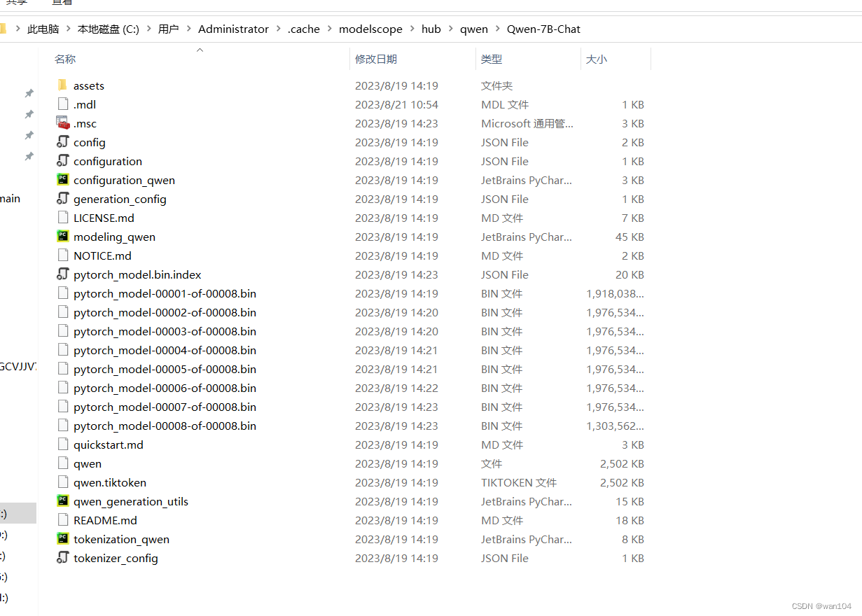Click TIKTOKEN 文件 type cell
This screenshot has height=616, width=862.
point(519,482)
